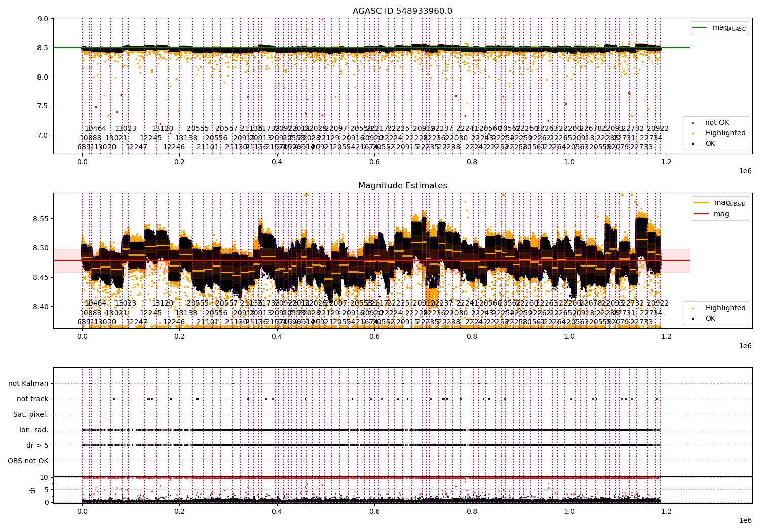The width and height of the screenshot is (760, 532).
Task: Click the 'not track' axis label
Action: click(32, 399)
